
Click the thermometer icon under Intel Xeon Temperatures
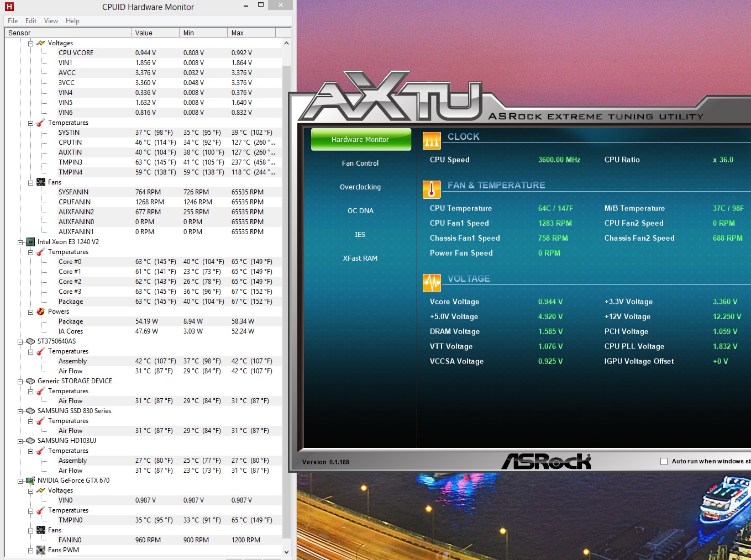tap(41, 252)
